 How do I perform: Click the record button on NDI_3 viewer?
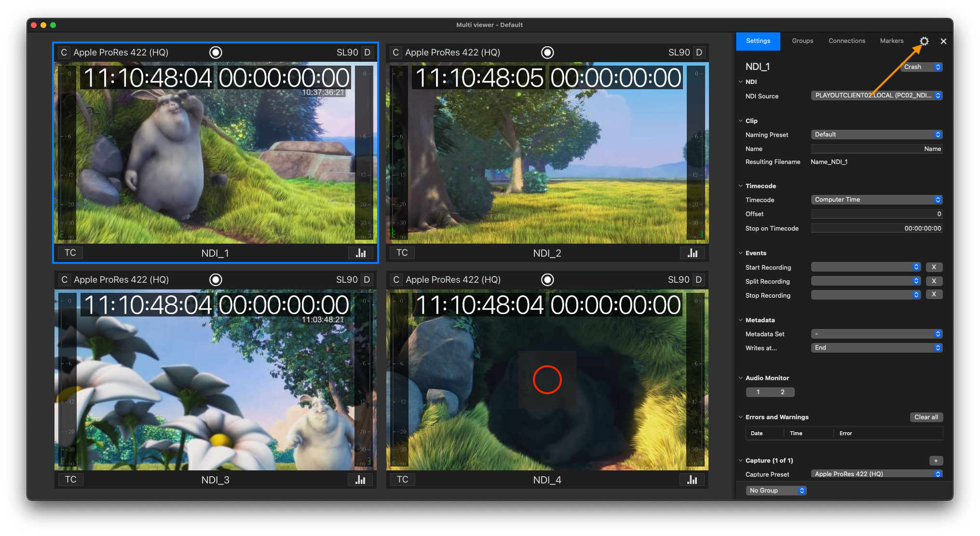[x=216, y=279]
